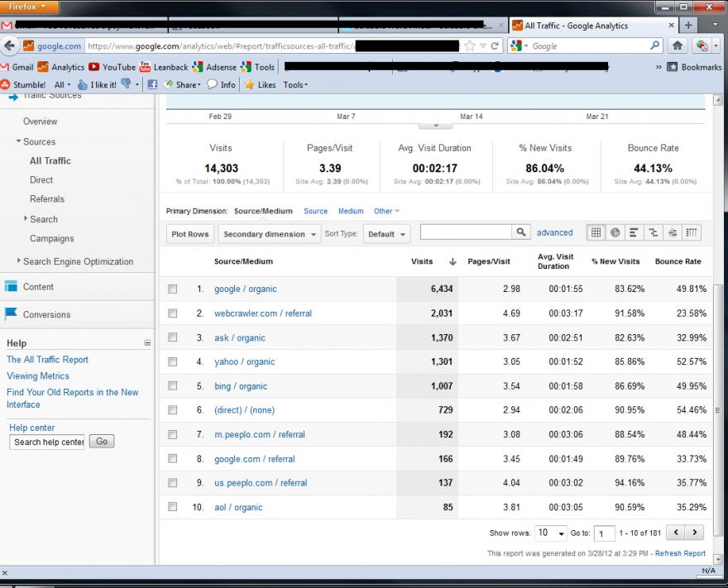This screenshot has width=728, height=588.
Task: Close the All Traffic - Google Analytics tab
Action: pyautogui.click(x=671, y=26)
